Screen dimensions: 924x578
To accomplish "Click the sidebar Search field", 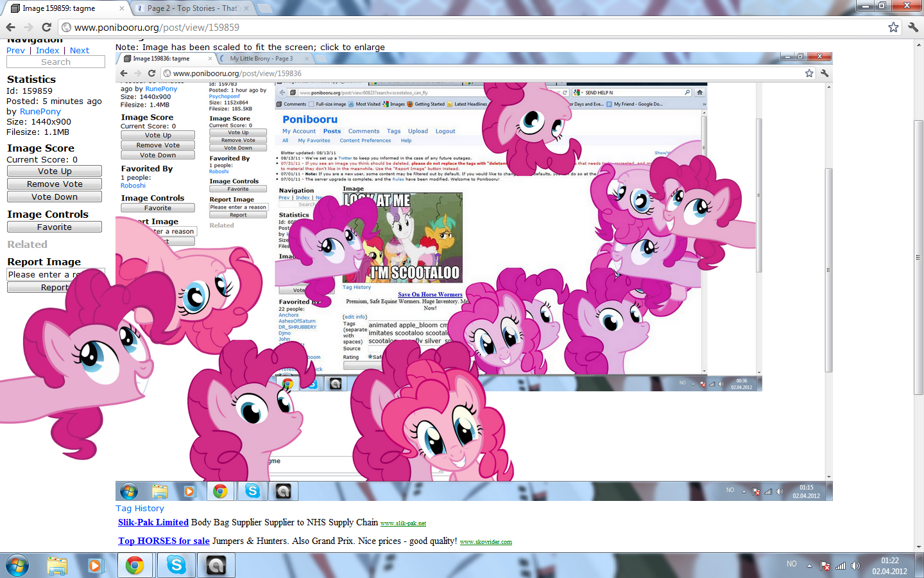I will coord(56,62).
